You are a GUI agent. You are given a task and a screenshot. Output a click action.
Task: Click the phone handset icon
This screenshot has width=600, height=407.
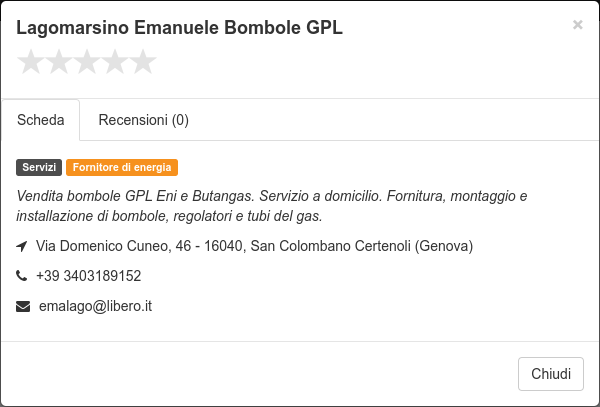coord(21,275)
